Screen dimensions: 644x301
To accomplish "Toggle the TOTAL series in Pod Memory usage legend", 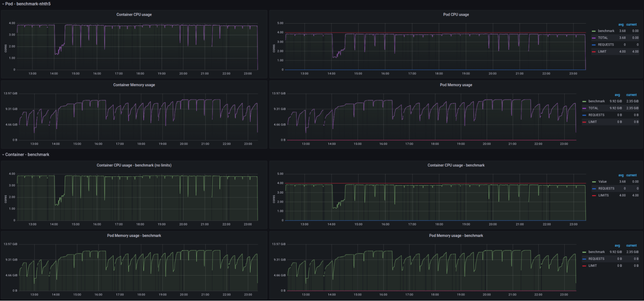I will (x=593, y=108).
